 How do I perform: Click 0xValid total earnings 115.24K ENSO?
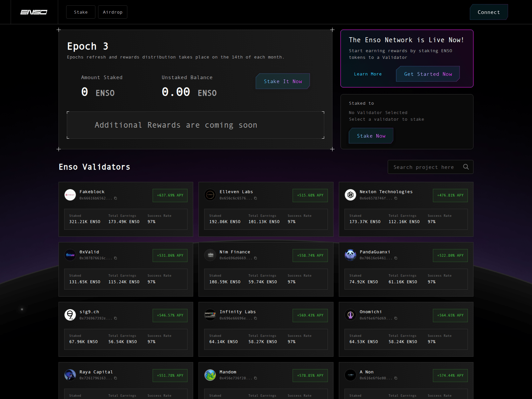(124, 282)
